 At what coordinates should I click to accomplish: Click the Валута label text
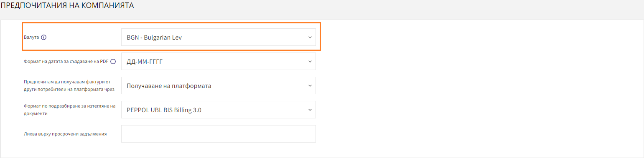pyautogui.click(x=32, y=37)
